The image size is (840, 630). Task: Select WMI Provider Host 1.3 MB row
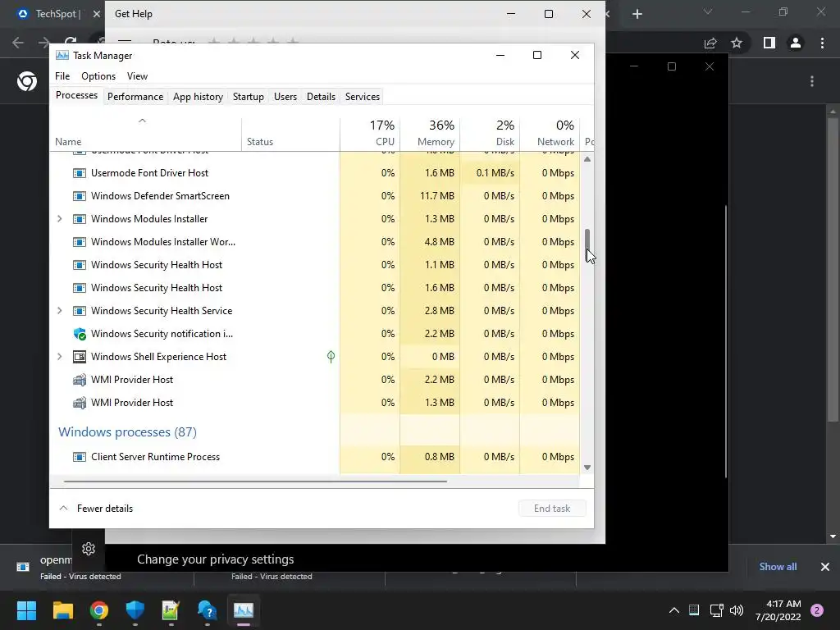[x=315, y=403]
